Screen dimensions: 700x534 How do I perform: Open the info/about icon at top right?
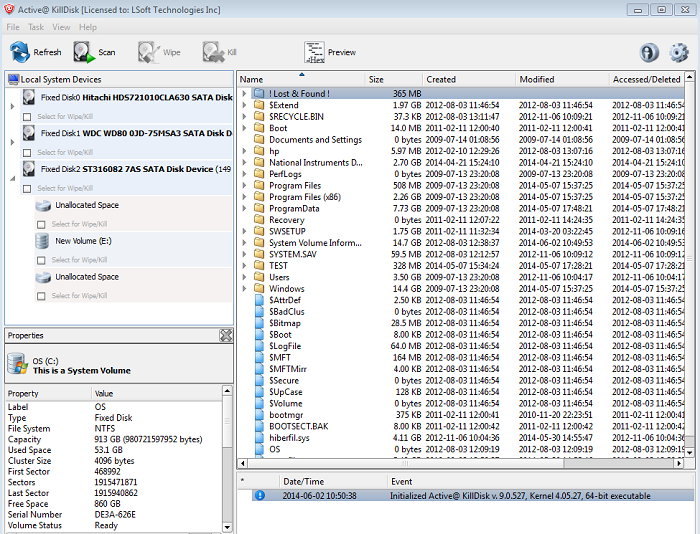pos(649,53)
